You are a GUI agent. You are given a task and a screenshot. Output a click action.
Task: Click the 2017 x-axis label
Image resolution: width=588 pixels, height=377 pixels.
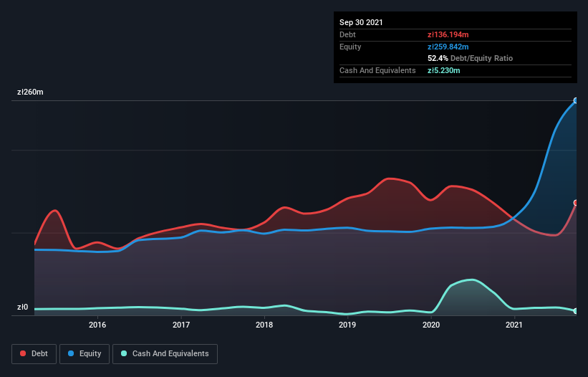[181, 325]
